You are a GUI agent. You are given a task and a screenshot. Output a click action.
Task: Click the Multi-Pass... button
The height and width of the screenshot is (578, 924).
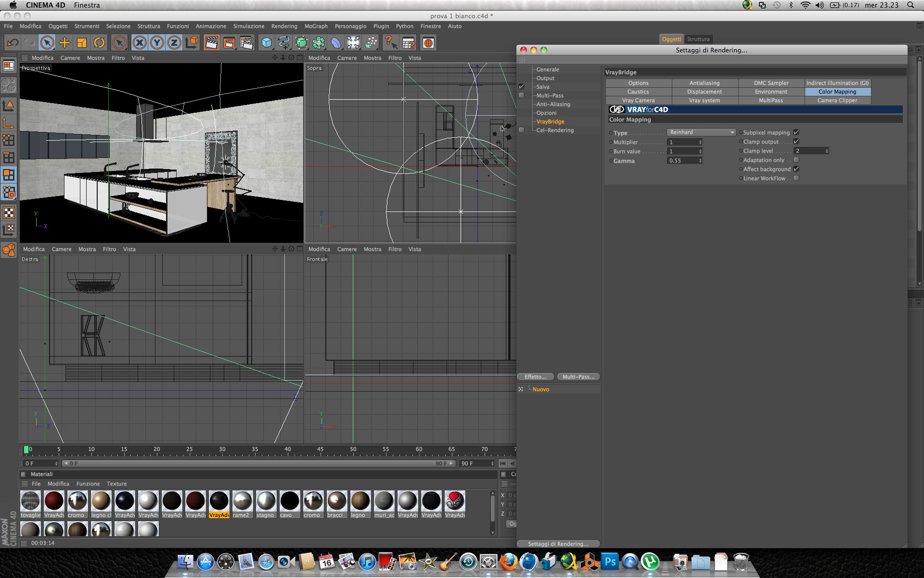point(578,377)
